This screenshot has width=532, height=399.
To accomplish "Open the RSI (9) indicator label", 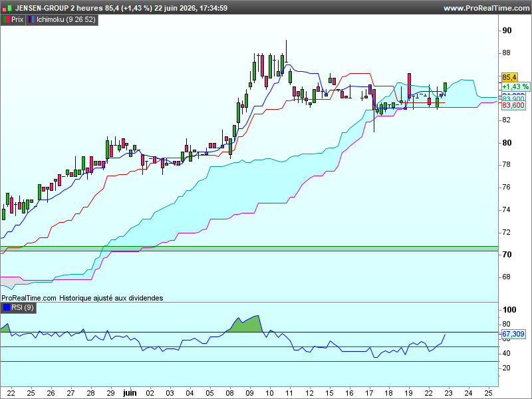I will (19, 308).
